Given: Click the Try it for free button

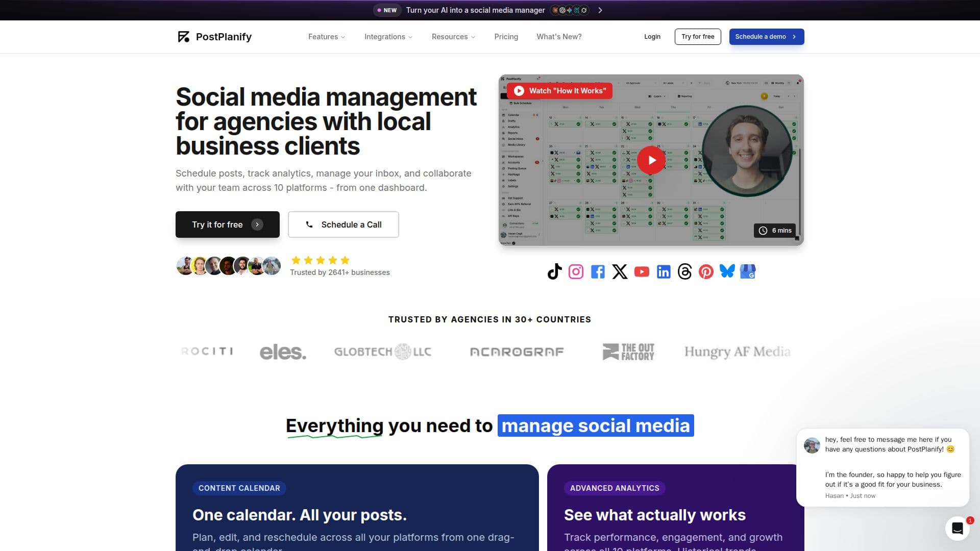Looking at the screenshot, I should click(x=228, y=224).
